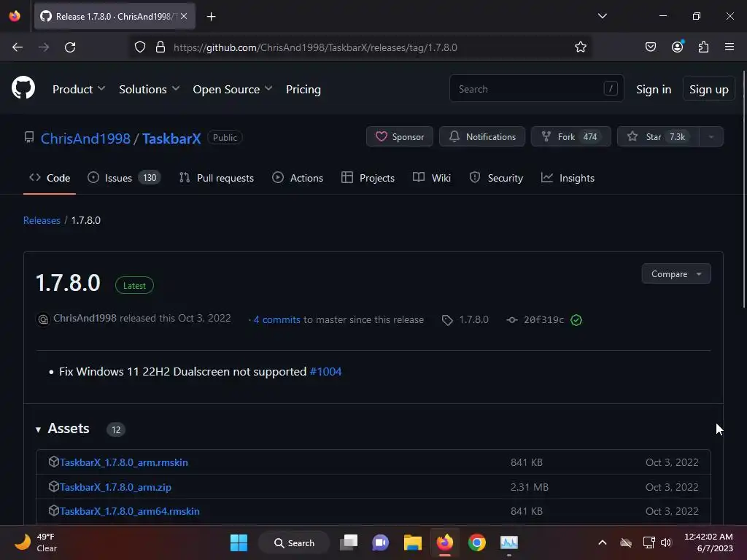Open the Windows Start button

tap(239, 542)
